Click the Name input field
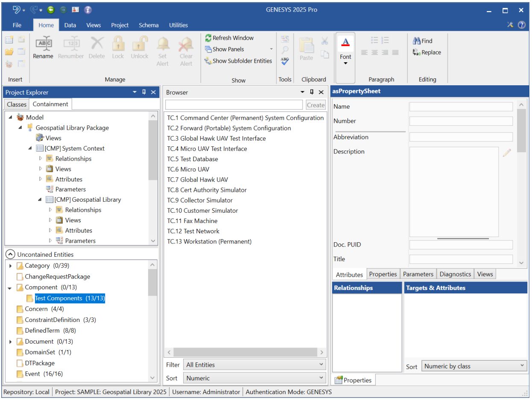This screenshot has width=532, height=400. 461,107
